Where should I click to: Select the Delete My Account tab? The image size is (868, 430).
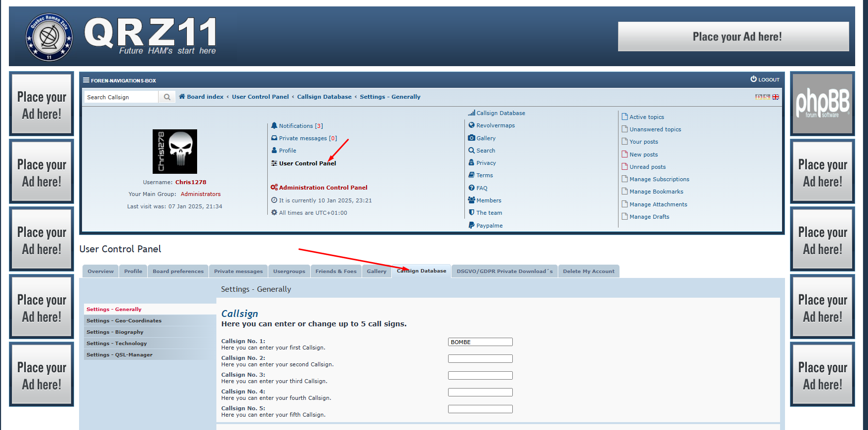pyautogui.click(x=588, y=271)
